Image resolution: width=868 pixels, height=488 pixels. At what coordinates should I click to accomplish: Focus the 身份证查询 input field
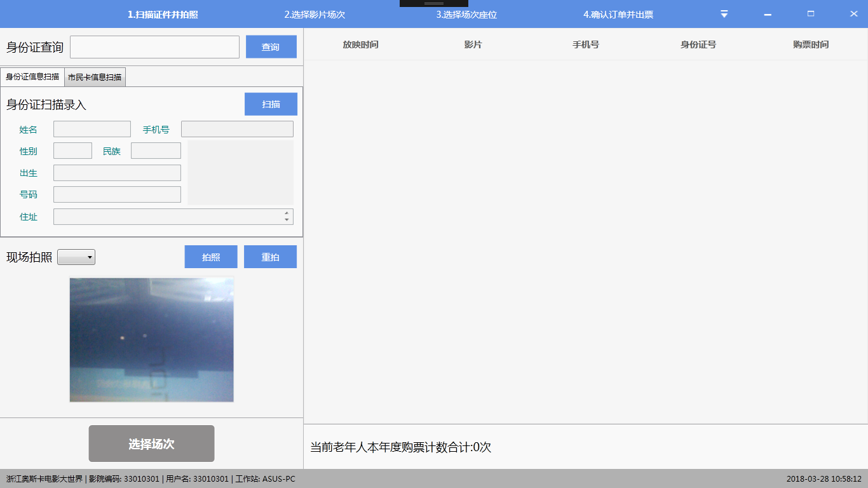pos(154,47)
